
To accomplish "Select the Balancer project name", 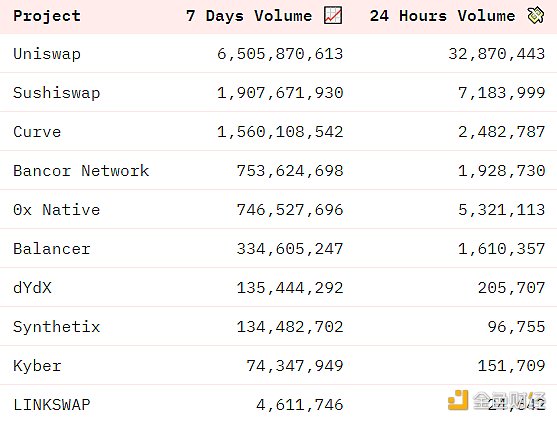I will click(52, 249).
